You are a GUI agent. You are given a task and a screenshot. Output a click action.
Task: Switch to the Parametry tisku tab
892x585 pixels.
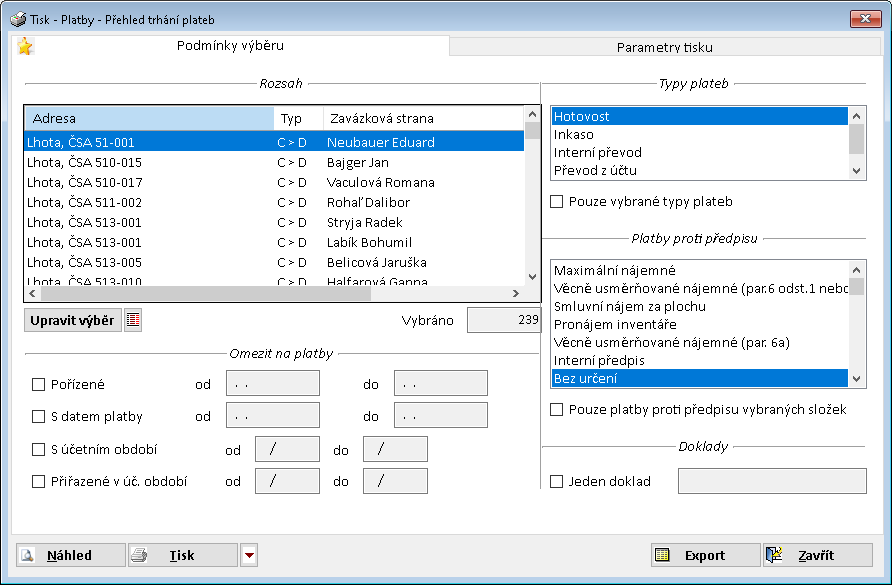pos(664,47)
